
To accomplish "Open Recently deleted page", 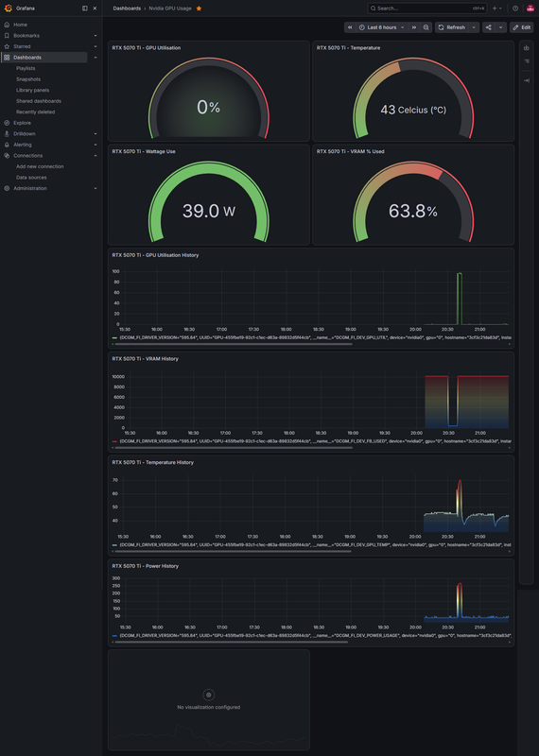I will point(36,112).
